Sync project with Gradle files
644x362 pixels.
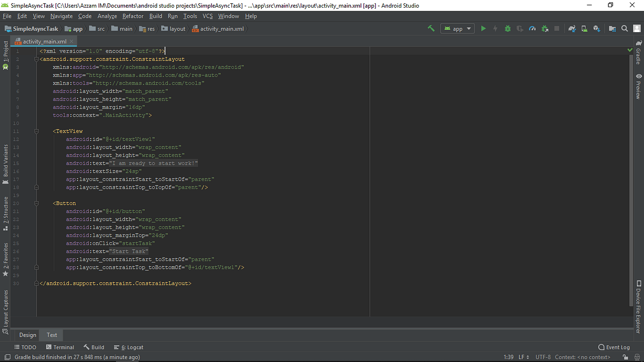pyautogui.click(x=572, y=28)
